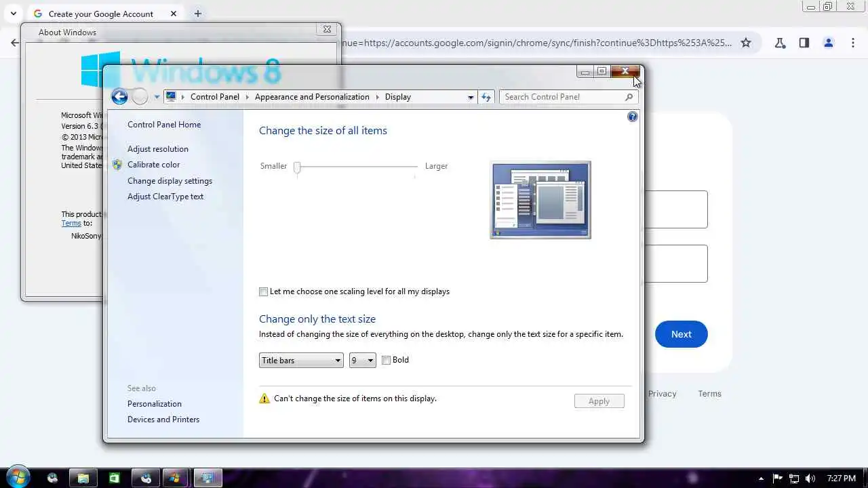Open Chrome tab search dropdown arrow

[13, 14]
